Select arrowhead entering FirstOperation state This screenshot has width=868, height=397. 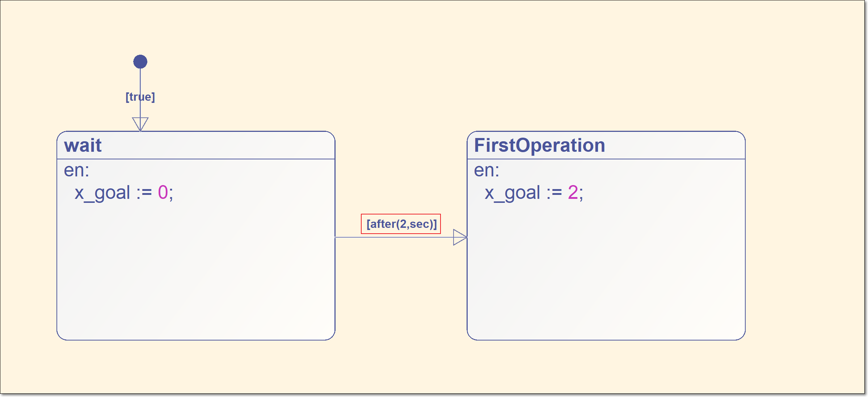[x=460, y=237]
